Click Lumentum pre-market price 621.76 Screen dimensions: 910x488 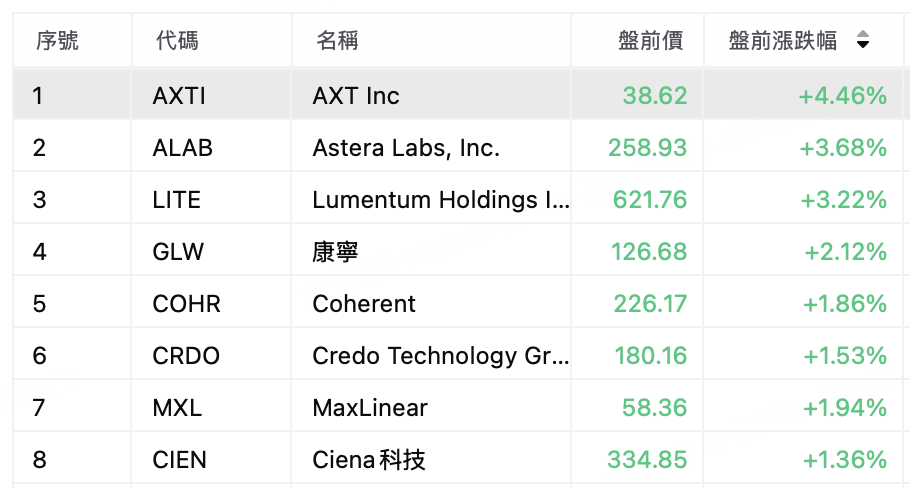pyautogui.click(x=650, y=200)
